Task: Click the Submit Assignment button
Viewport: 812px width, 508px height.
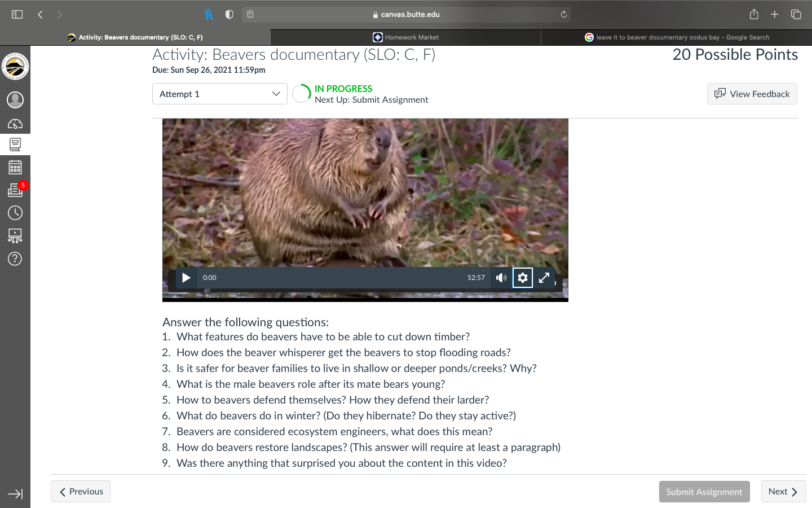Action: click(x=704, y=492)
